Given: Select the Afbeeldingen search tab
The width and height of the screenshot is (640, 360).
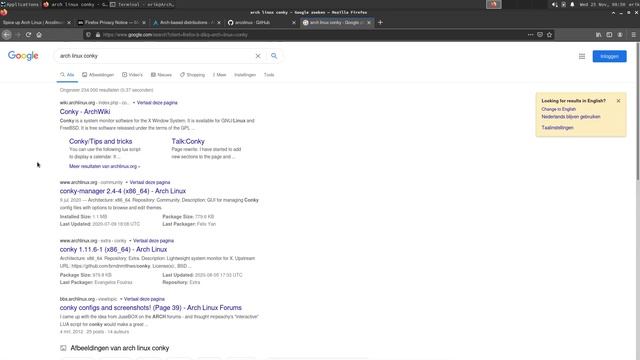Looking at the screenshot, I should click(98, 75).
